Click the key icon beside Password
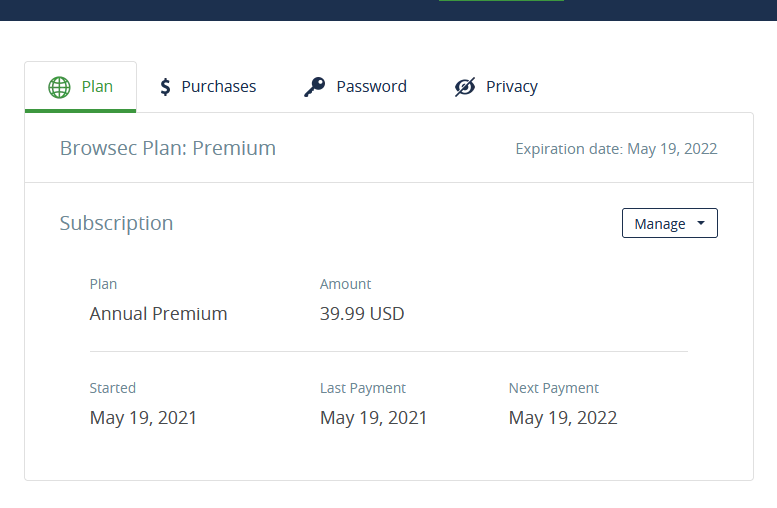The image size is (777, 508). click(x=314, y=87)
